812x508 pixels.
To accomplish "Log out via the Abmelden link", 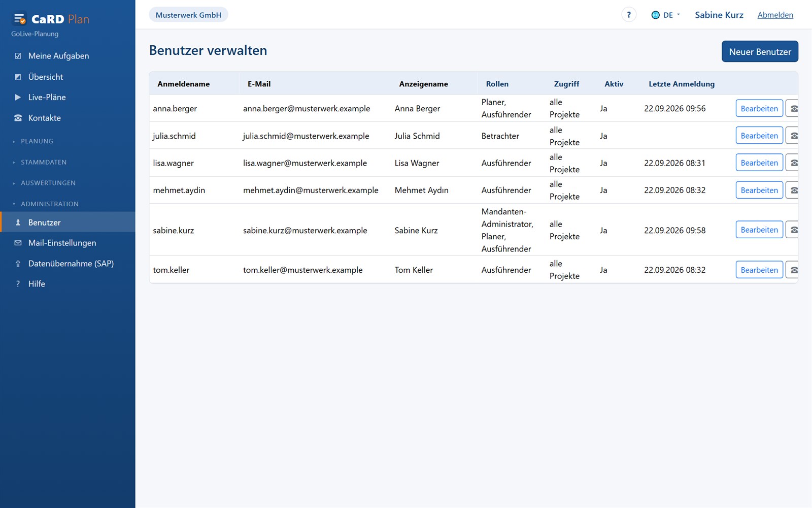I will coord(775,15).
